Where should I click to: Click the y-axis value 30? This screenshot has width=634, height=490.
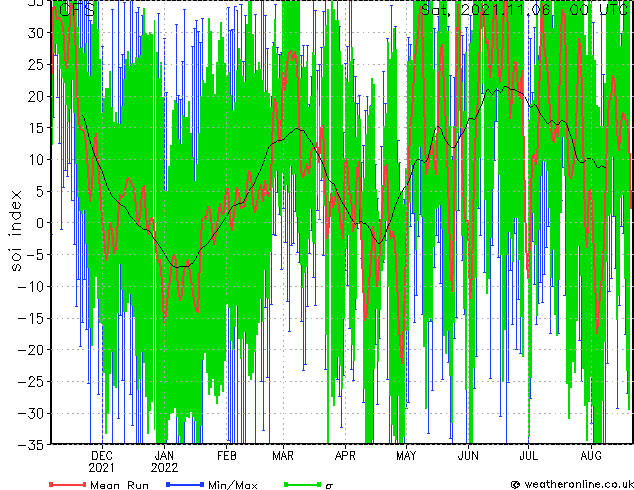tap(35, 33)
